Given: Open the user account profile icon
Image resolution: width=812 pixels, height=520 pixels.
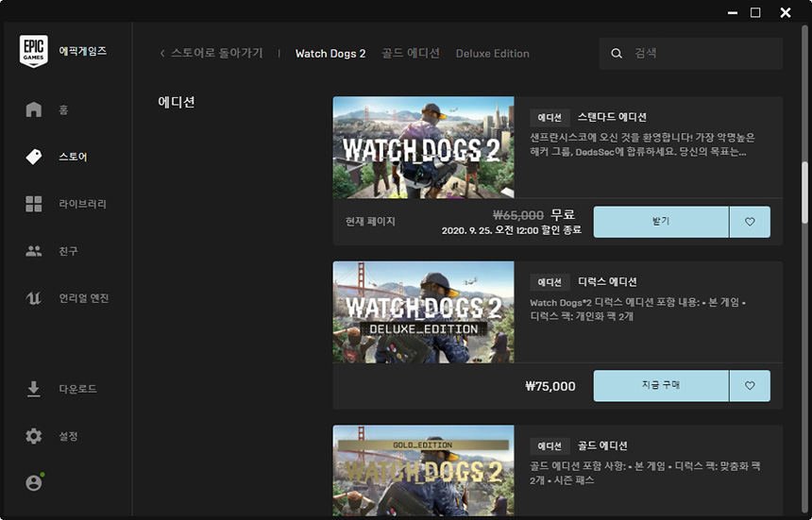Looking at the screenshot, I should [34, 482].
